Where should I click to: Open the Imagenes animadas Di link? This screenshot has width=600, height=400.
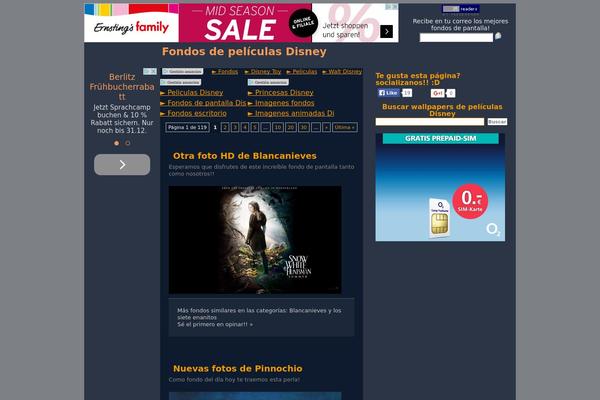[291, 113]
